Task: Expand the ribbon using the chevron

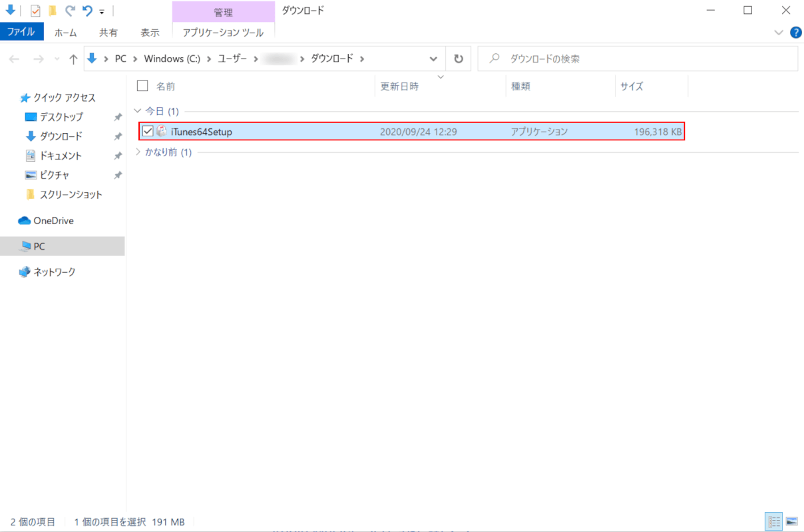Action: pyautogui.click(x=779, y=32)
